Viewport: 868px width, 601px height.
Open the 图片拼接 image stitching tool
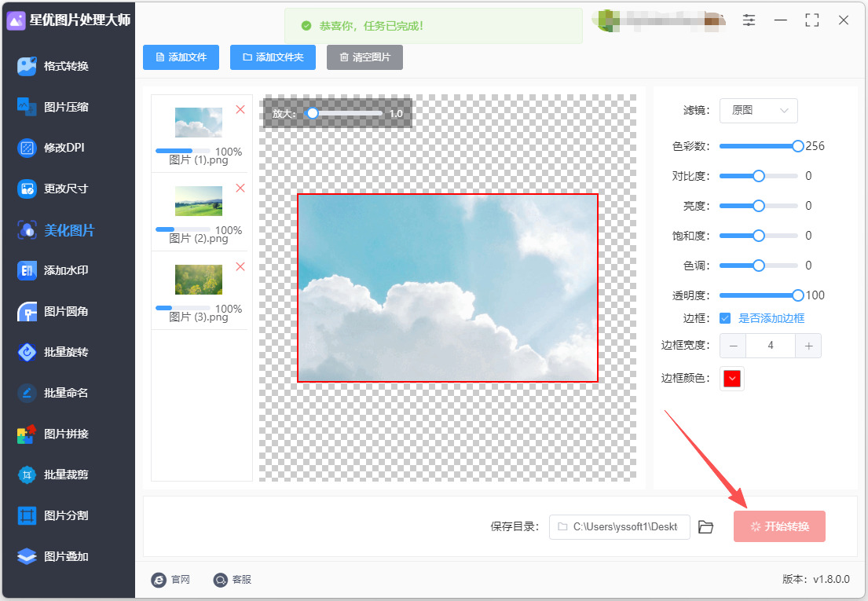pyautogui.click(x=53, y=434)
